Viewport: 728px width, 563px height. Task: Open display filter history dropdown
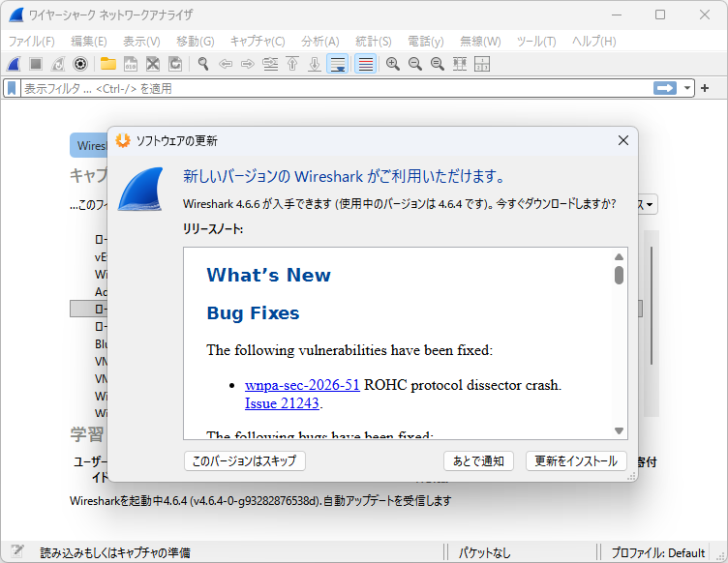point(686,88)
